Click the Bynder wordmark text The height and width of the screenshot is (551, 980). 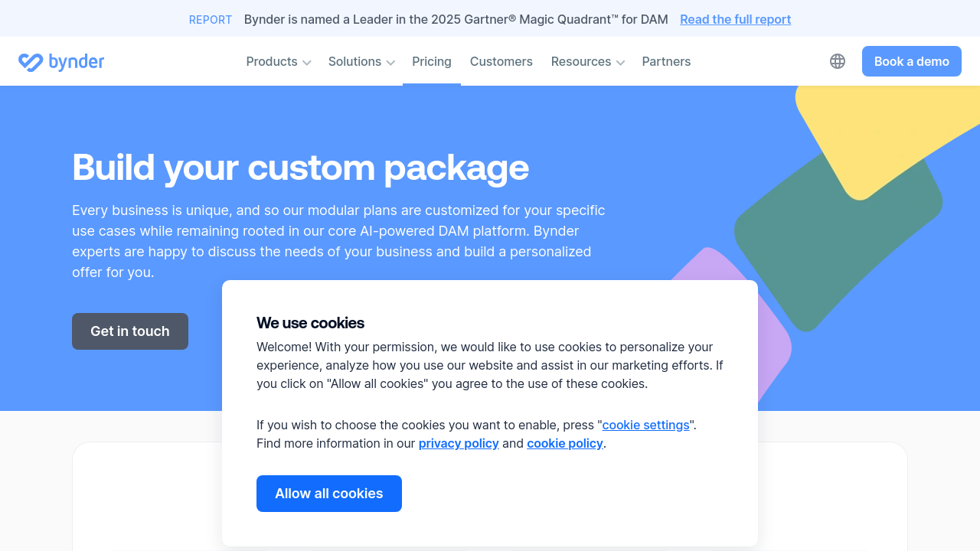[x=77, y=62]
